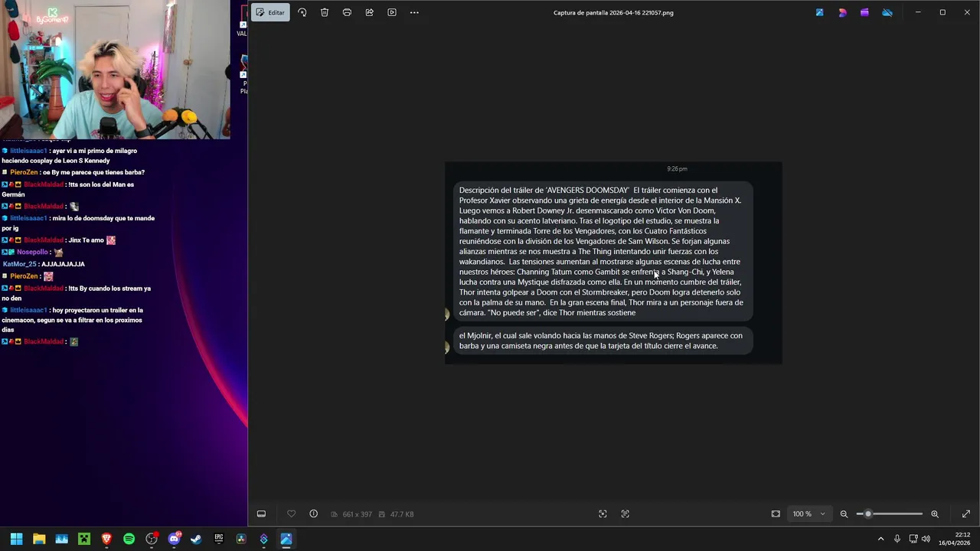Click the 47.7 KB file size text
Image resolution: width=980 pixels, height=551 pixels.
point(402,514)
